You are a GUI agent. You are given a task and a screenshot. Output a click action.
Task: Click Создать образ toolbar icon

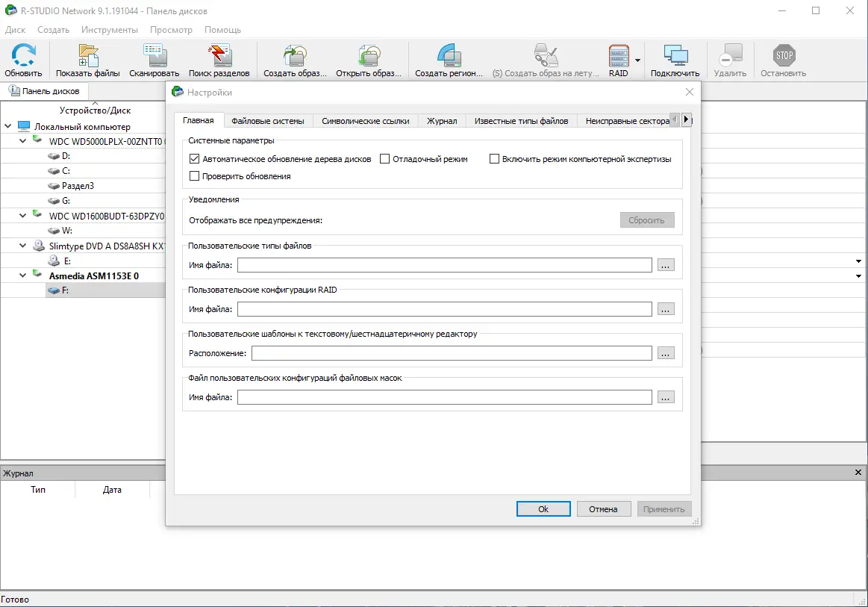coord(295,55)
